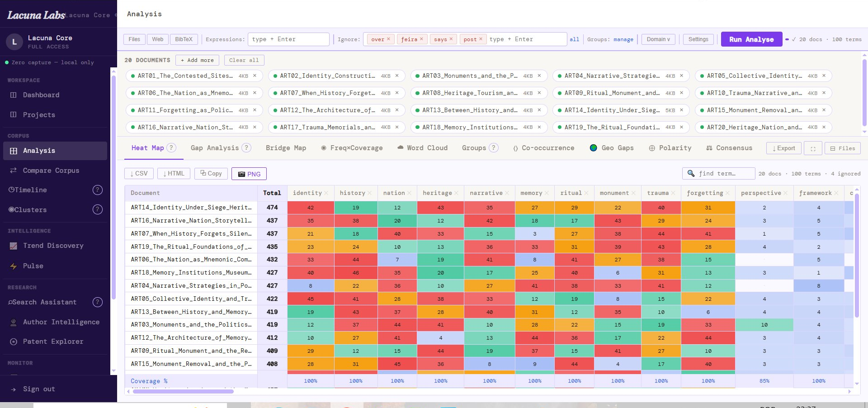Image resolution: width=868 pixels, height=408 pixels.
Task: Remove the forgetting column from heat map
Action: pyautogui.click(x=727, y=193)
